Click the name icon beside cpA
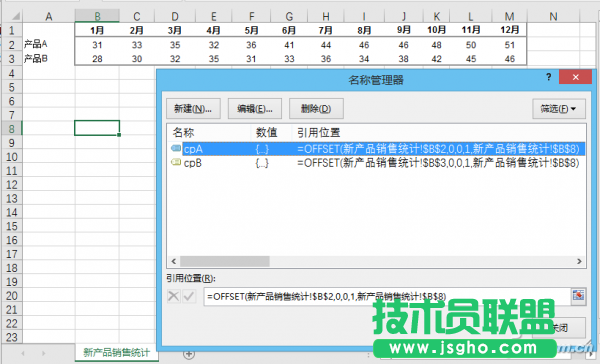 pos(176,148)
